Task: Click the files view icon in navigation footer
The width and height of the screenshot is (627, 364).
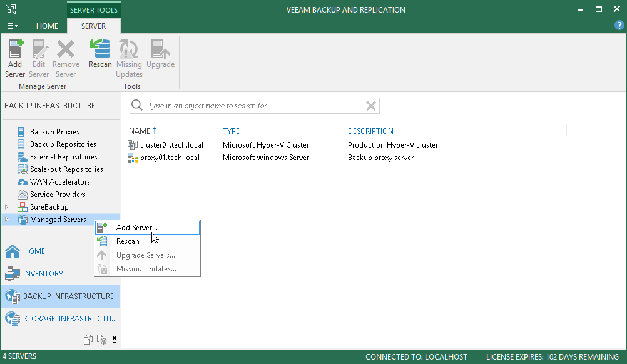Action: click(88, 340)
